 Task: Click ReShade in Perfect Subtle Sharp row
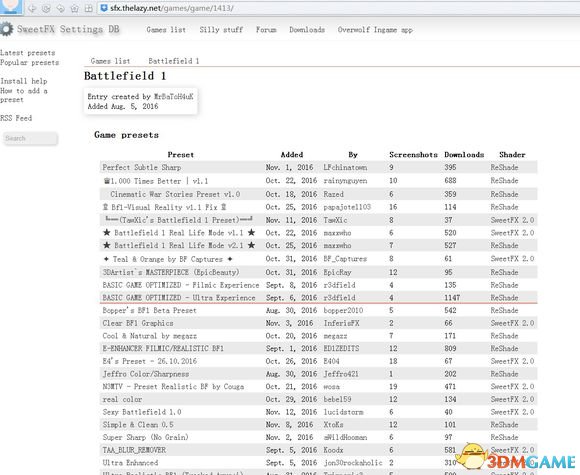504,167
